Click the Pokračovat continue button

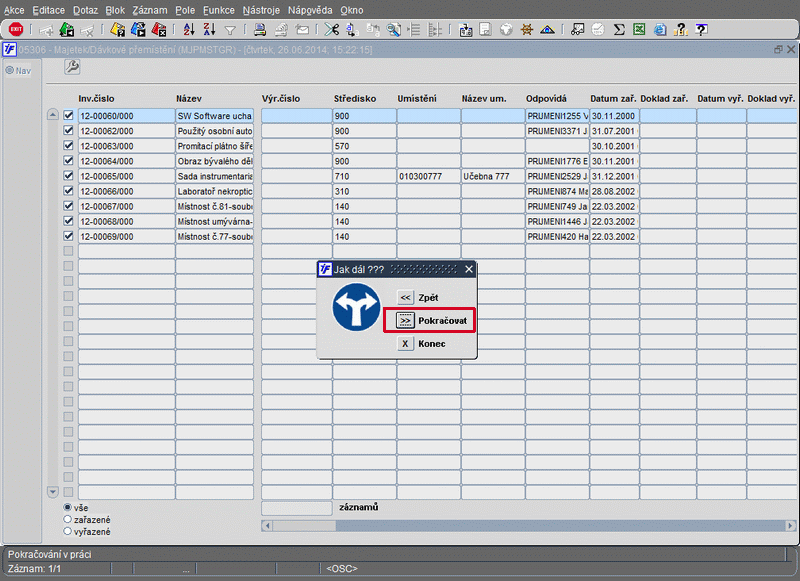coord(406,321)
